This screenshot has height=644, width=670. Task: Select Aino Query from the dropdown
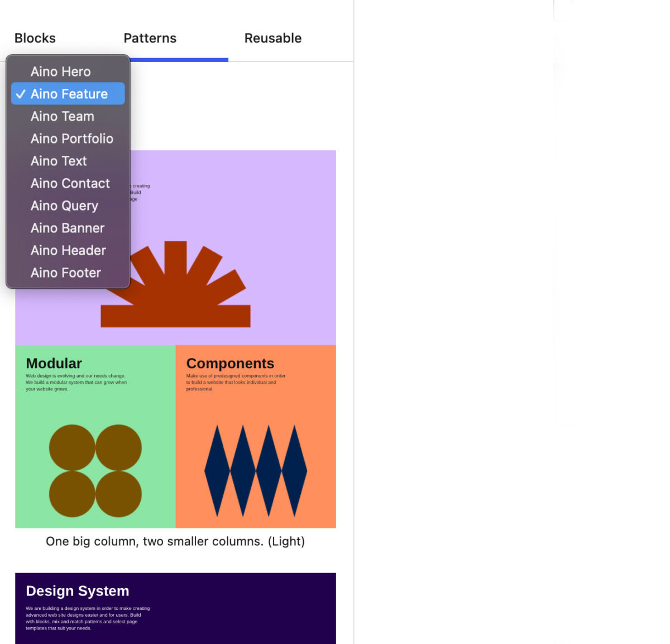[64, 206]
